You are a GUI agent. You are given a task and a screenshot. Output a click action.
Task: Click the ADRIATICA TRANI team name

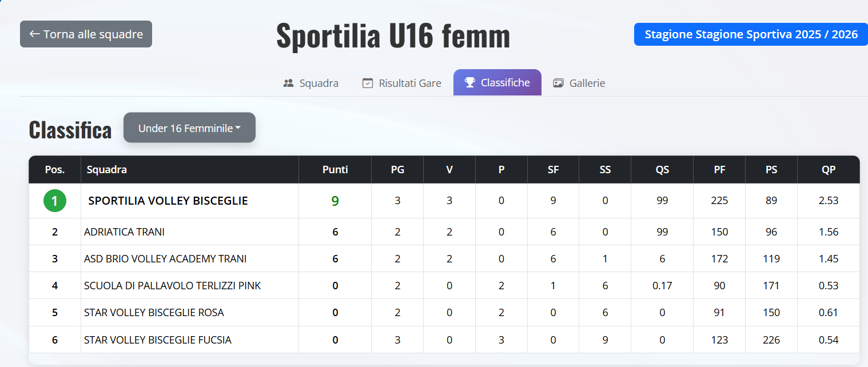pyautogui.click(x=124, y=232)
